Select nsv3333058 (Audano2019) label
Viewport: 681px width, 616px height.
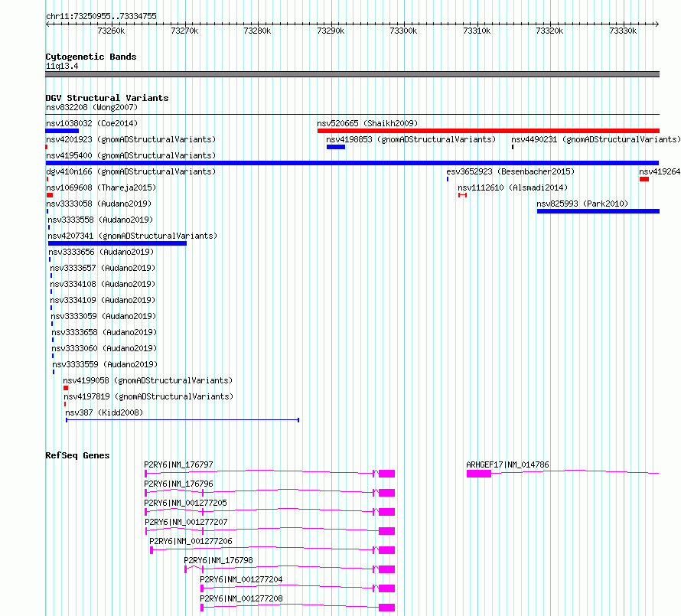(x=99, y=204)
